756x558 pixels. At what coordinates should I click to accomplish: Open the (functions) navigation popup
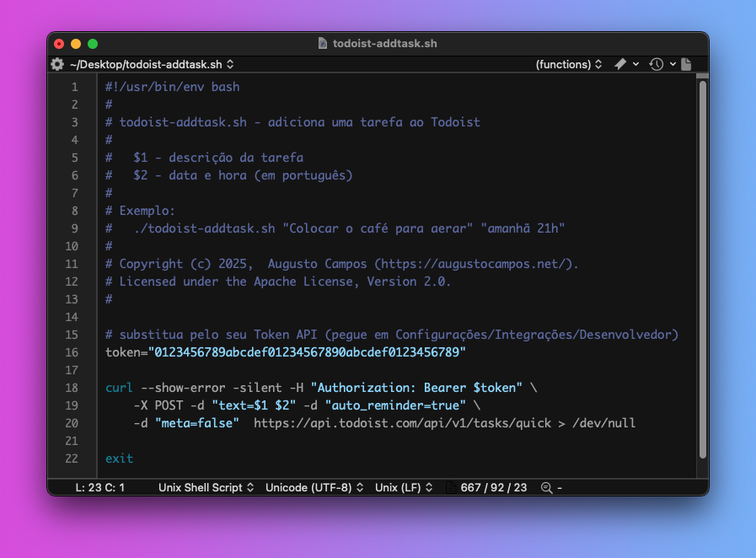[568, 64]
